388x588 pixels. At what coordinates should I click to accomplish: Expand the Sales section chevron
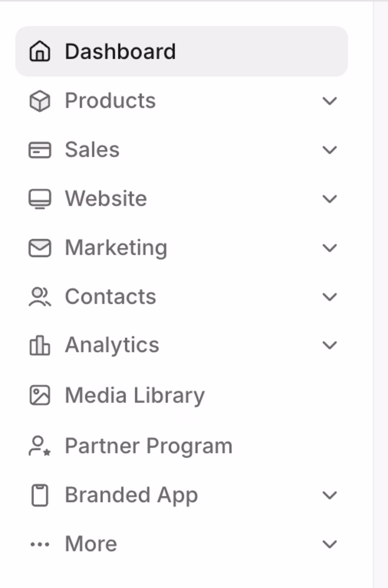pyautogui.click(x=330, y=150)
